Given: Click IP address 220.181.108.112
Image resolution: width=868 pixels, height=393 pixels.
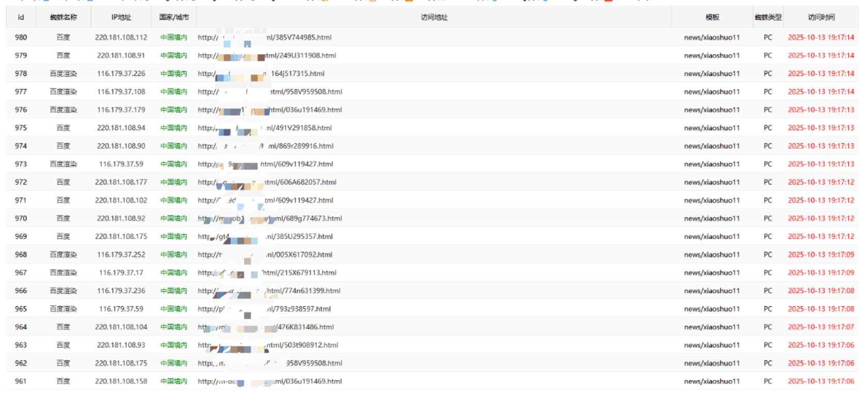Looking at the screenshot, I should click(x=121, y=38).
